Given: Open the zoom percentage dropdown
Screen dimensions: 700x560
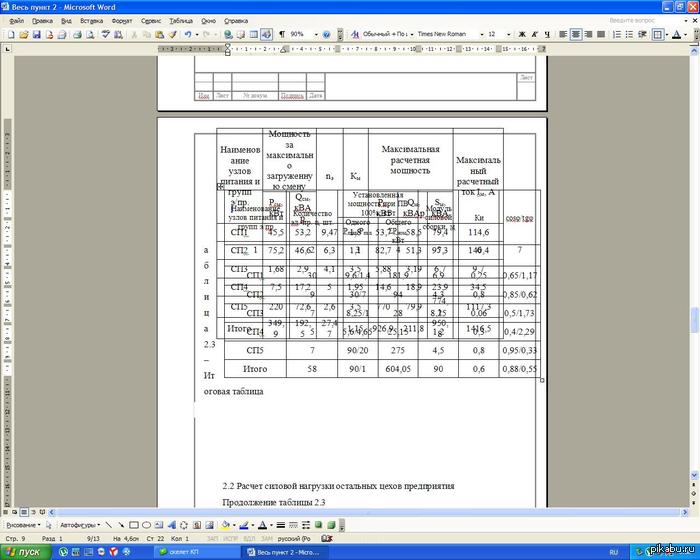Looking at the screenshot, I should point(316,34).
